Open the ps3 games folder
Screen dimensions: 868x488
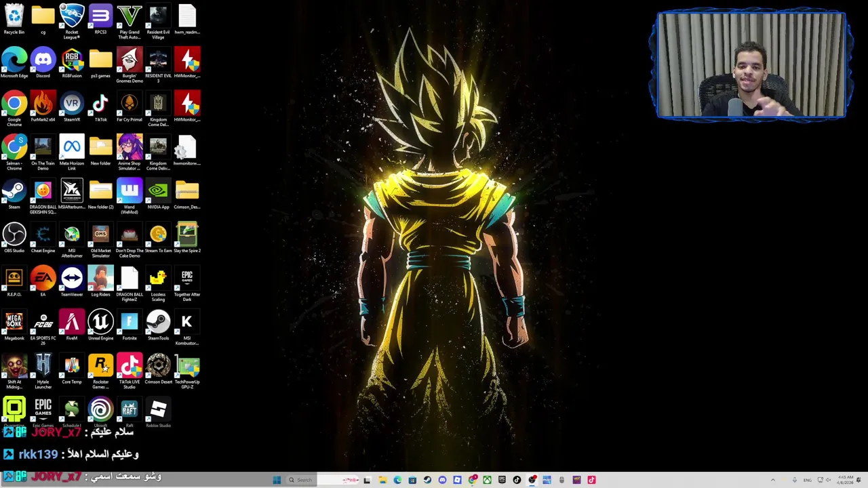(x=100, y=63)
